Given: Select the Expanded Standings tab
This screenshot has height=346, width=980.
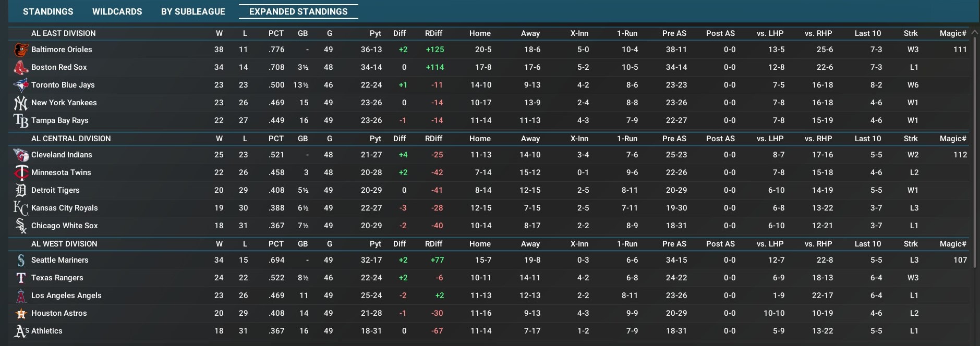Looking at the screenshot, I should pos(298,11).
